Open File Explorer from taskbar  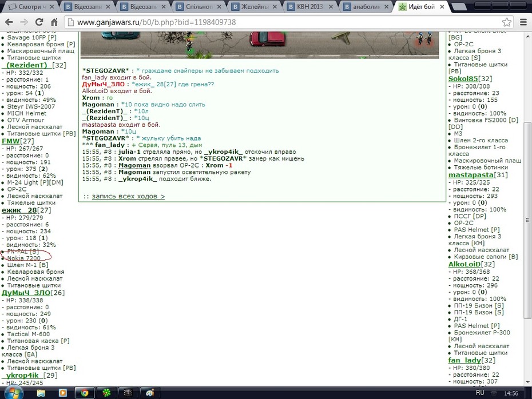(x=41, y=393)
